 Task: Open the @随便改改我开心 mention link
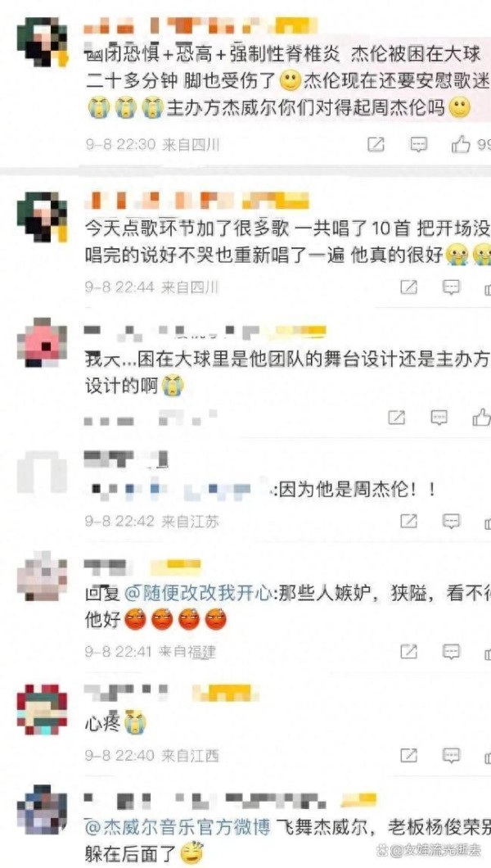click(199, 594)
